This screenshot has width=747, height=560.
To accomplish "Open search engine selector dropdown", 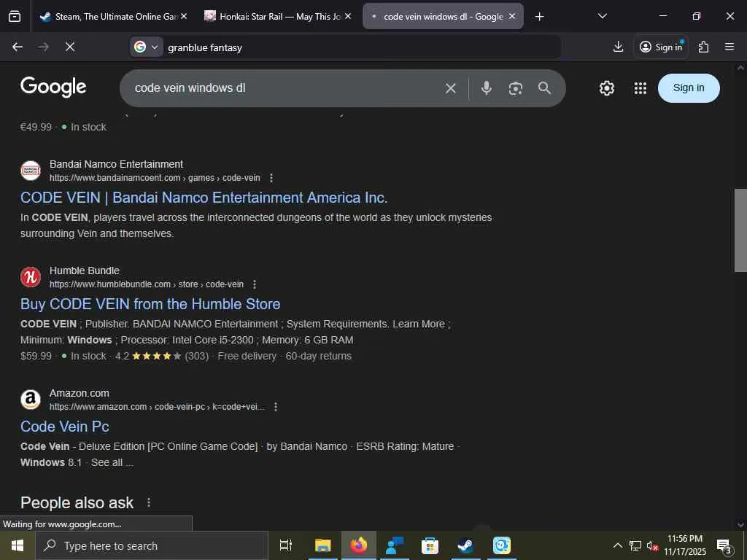I will click(x=146, y=47).
